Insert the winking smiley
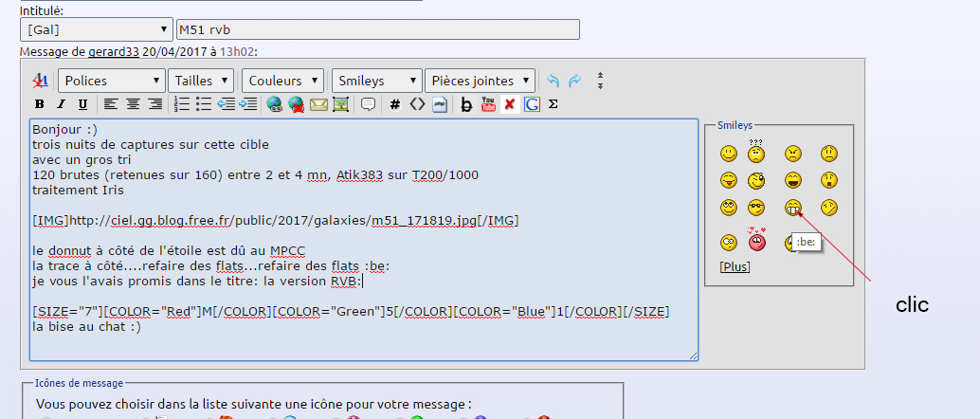Screen dimensions: 980x419 pos(756,181)
